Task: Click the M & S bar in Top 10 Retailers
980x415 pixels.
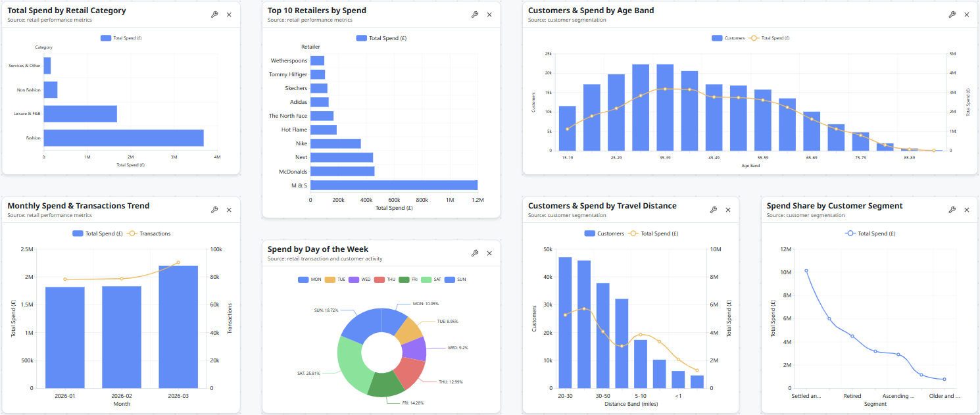Action: click(x=393, y=185)
